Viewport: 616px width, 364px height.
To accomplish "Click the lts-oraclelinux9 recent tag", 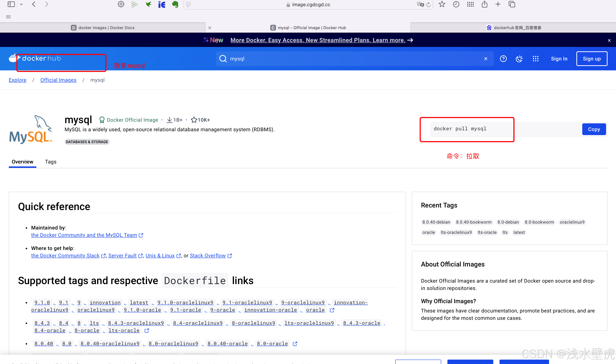I will click(x=456, y=232).
